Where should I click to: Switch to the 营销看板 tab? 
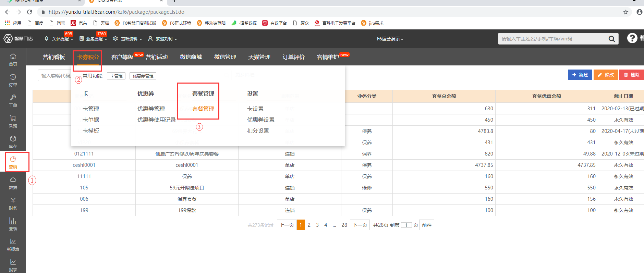click(x=54, y=57)
